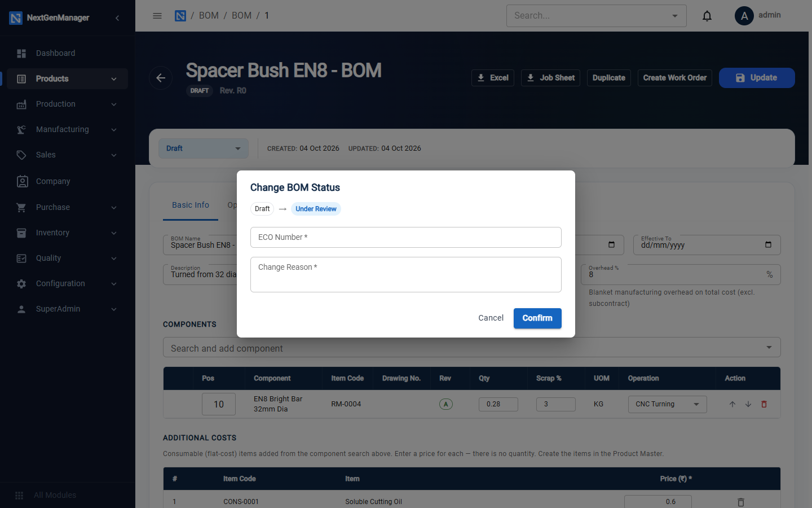Cancel the Change BOM Status dialog
Image resolution: width=812 pixels, height=508 pixels.
click(x=491, y=318)
